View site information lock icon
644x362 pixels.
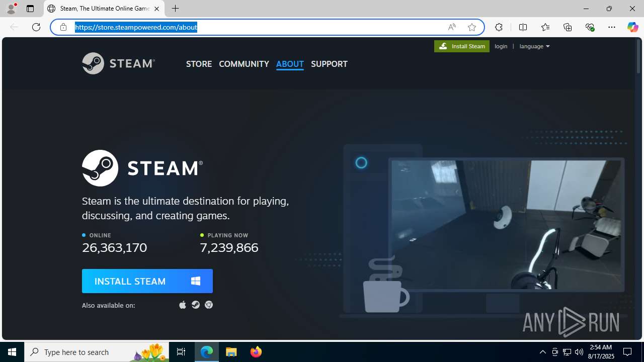tap(63, 27)
